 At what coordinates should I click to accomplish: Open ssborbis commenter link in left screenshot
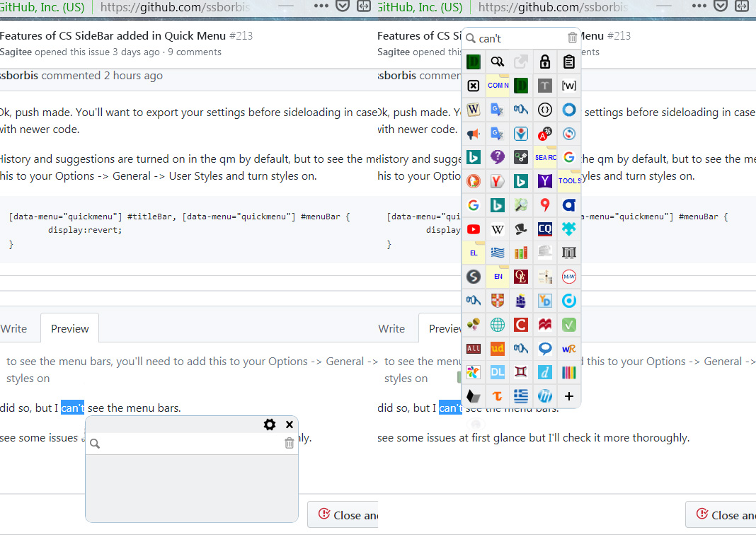pyautogui.click(x=19, y=76)
